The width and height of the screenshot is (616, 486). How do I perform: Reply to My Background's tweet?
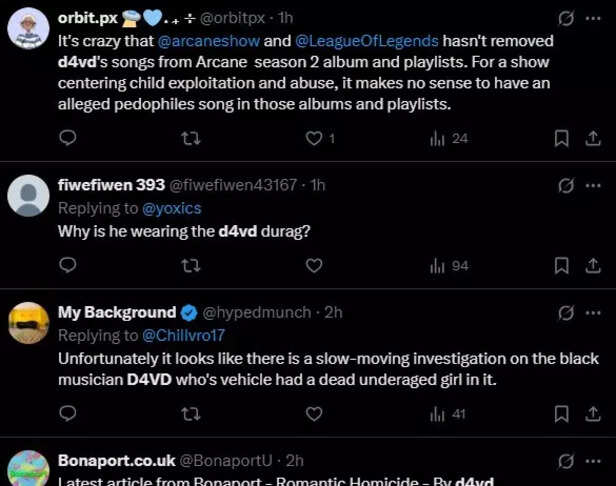[68, 412]
